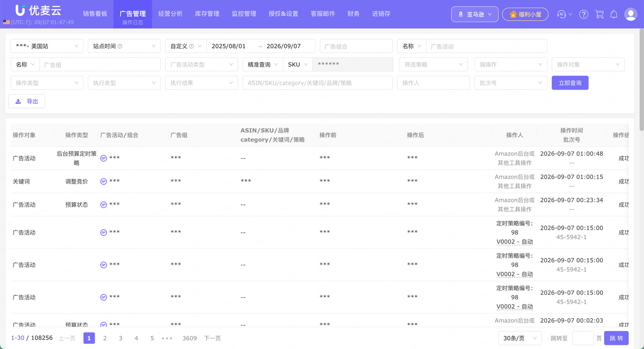Click the pagination ellipsis jump icon
The height and width of the screenshot is (349, 644).
[167, 338]
